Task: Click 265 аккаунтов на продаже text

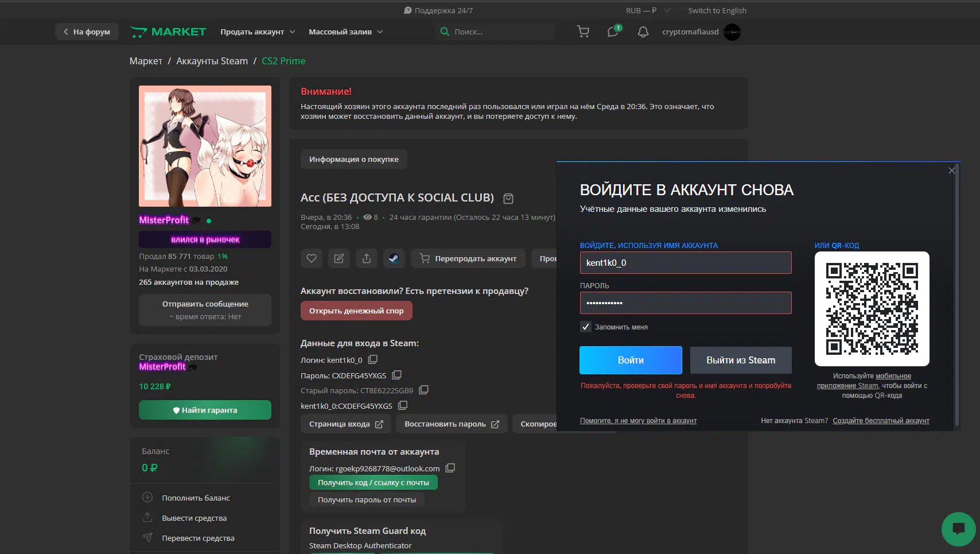Action: pos(189,282)
